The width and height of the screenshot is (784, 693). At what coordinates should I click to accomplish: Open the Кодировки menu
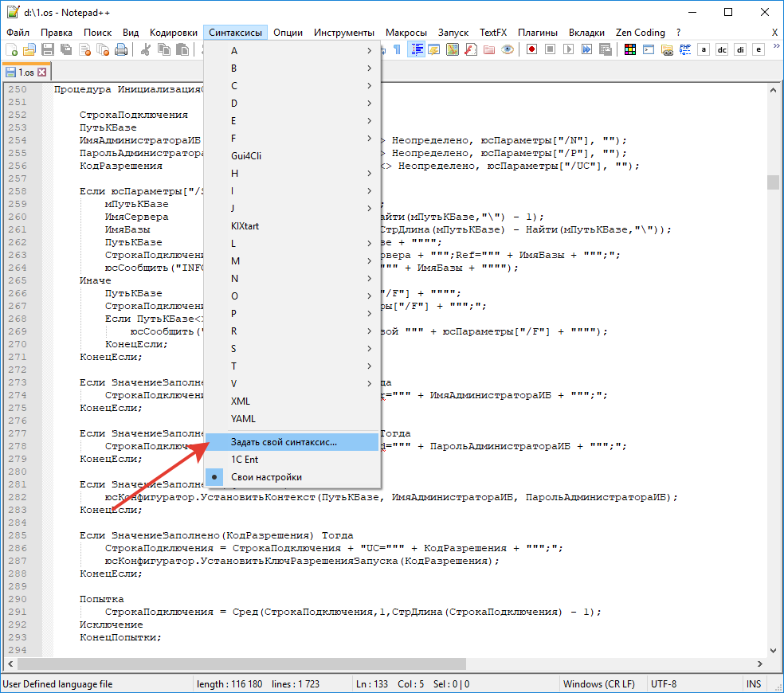point(174,33)
